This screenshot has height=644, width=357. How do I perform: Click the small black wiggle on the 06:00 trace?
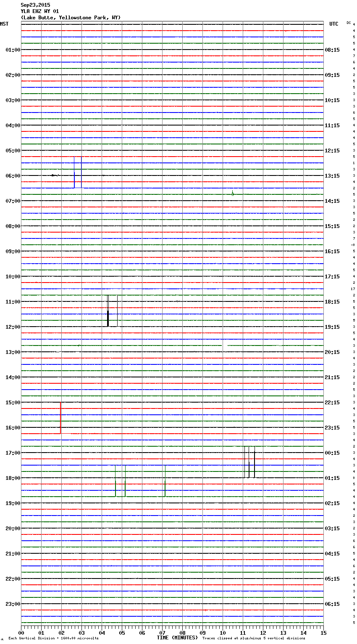click(55, 175)
